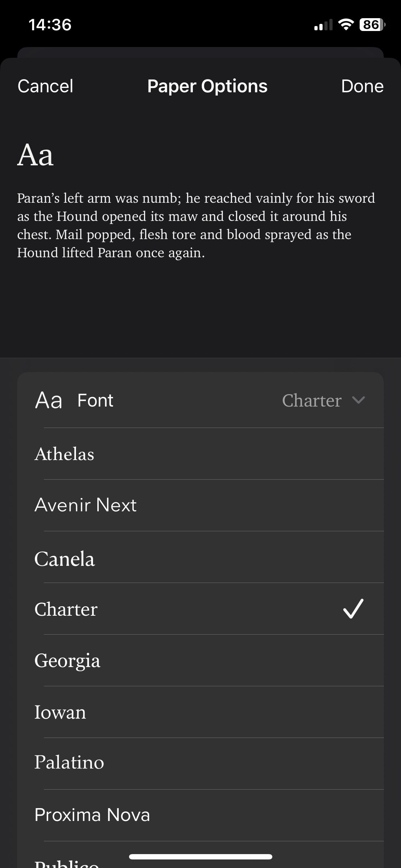Tap the Wi-Fi icon in the status bar
Viewport: 401px width, 868px height.
point(344,24)
